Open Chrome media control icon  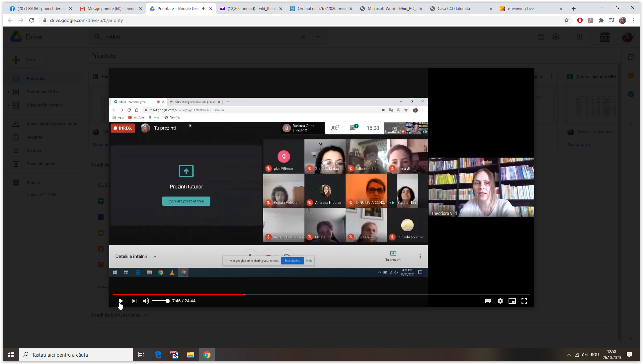click(x=612, y=20)
